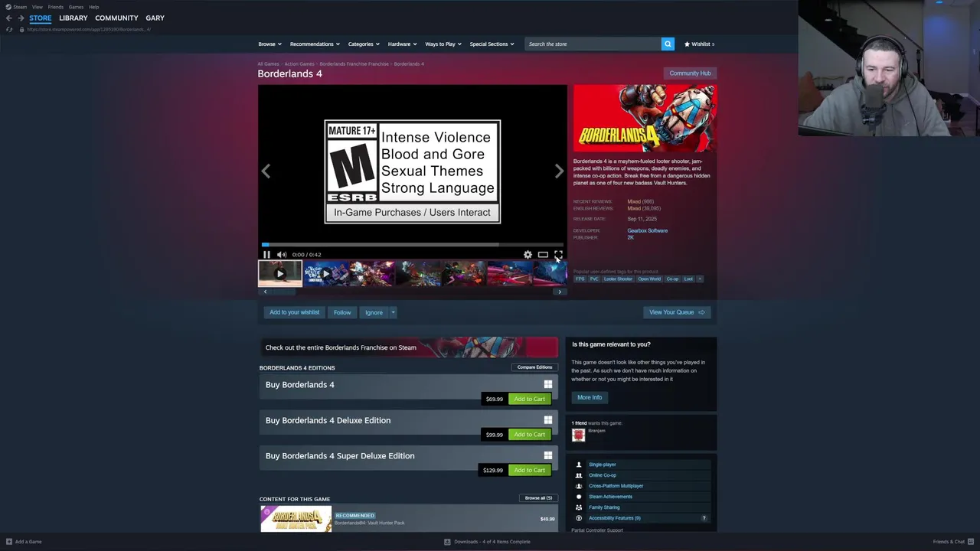Image resolution: width=980 pixels, height=551 pixels.
Task: Add Borderlands 4 to your wishlist
Action: (294, 312)
